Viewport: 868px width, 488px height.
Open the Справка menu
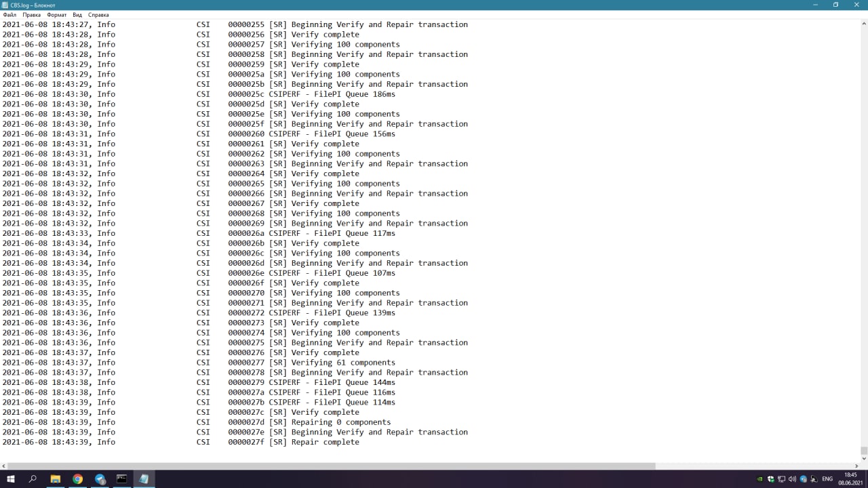[x=98, y=14]
